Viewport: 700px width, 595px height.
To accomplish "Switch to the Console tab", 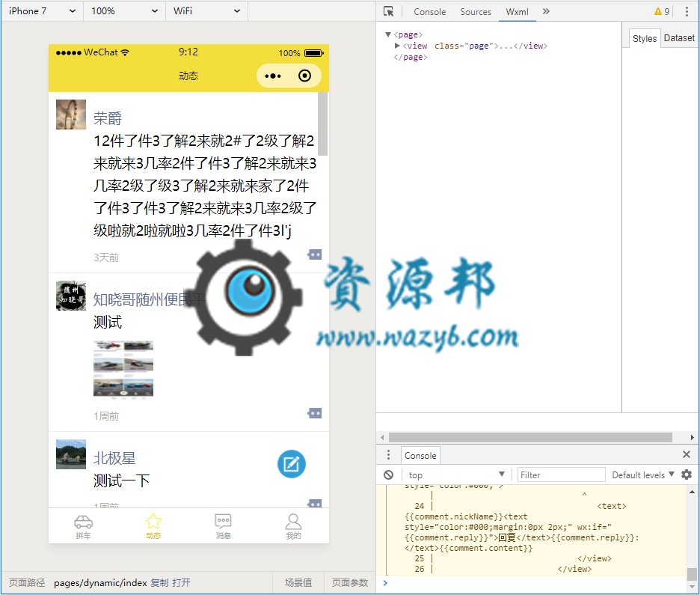I will (429, 12).
